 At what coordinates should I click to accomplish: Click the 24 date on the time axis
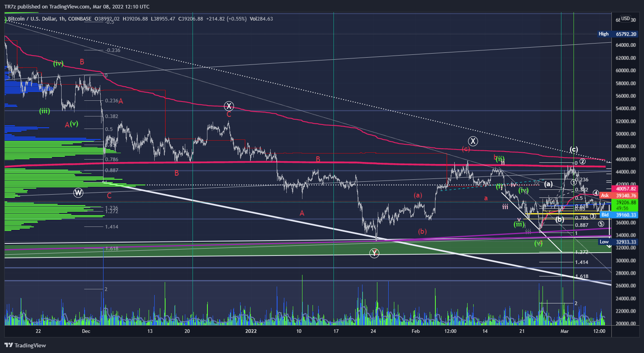(x=373, y=331)
